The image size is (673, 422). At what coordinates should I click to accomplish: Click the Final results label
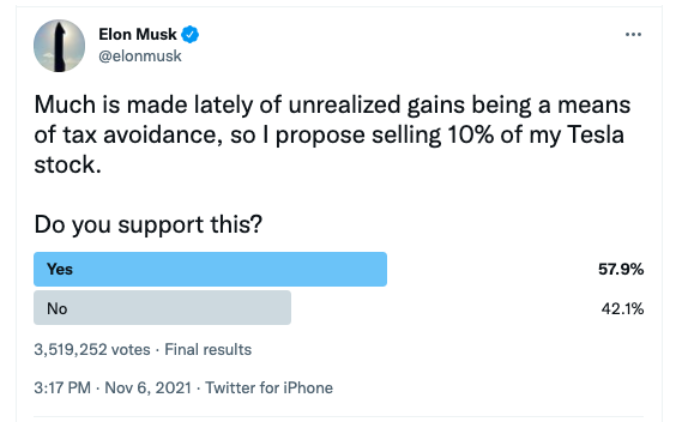(x=208, y=349)
